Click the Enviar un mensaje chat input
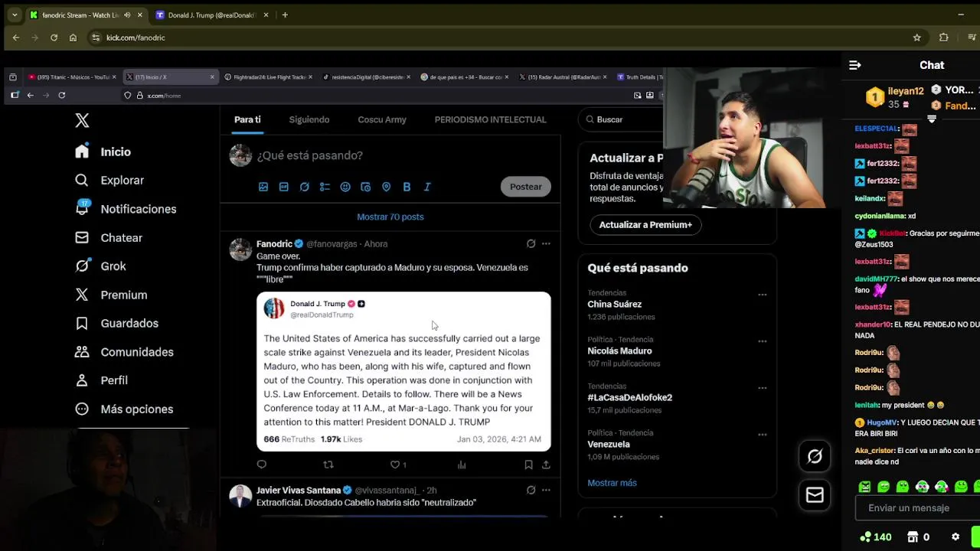The image size is (980, 551). point(916,508)
